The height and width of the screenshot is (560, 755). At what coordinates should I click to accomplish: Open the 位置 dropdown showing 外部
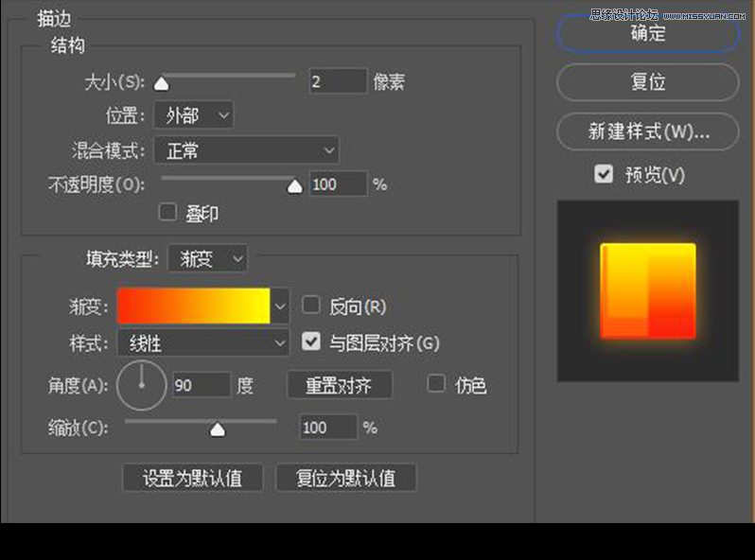tap(194, 115)
